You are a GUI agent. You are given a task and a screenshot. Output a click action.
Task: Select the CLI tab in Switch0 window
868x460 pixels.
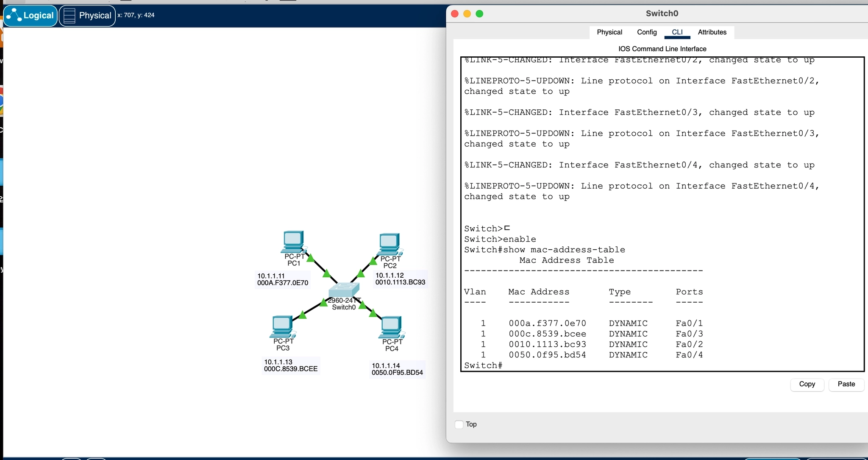[x=677, y=32]
